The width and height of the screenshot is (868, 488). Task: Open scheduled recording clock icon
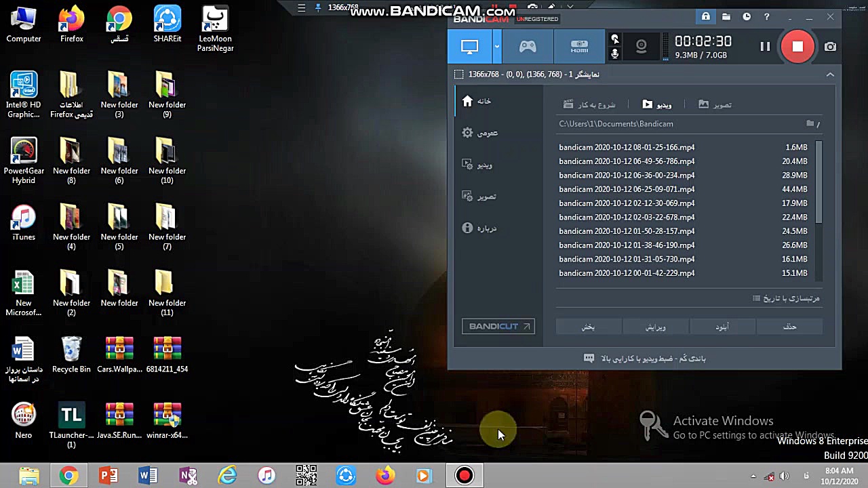747,17
